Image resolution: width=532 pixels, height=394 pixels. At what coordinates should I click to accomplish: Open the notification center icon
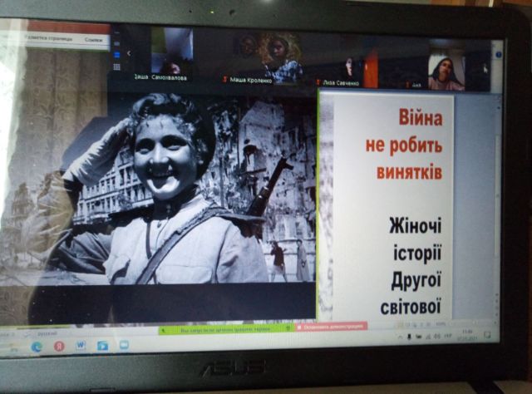(488, 335)
